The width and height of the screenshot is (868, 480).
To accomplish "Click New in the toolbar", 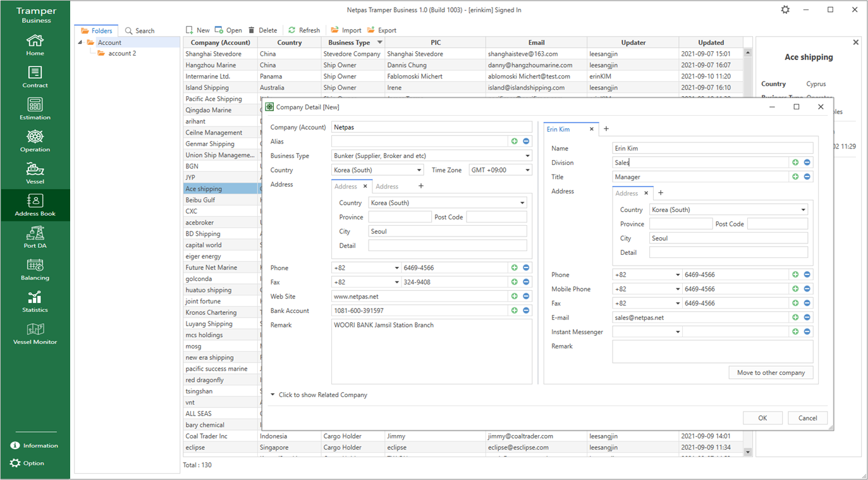I will tap(197, 30).
